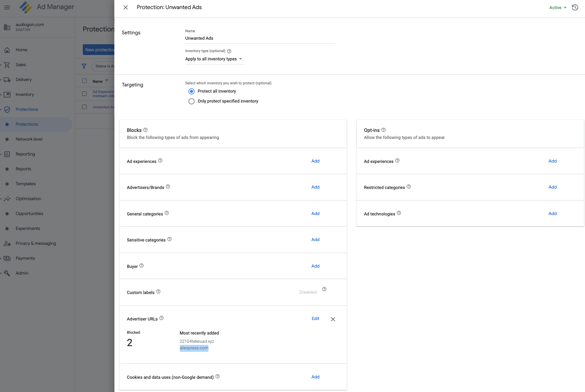Edit the Name field Unwanted Ads
The image size is (585, 392).
pos(260,38)
